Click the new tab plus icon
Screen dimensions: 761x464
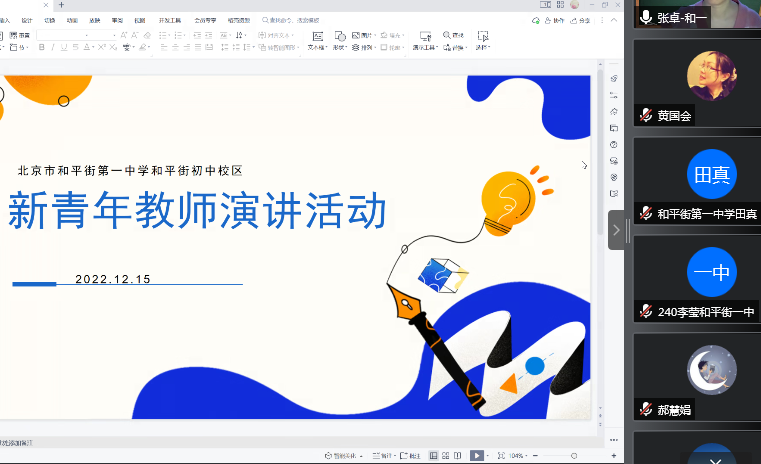click(62, 5)
